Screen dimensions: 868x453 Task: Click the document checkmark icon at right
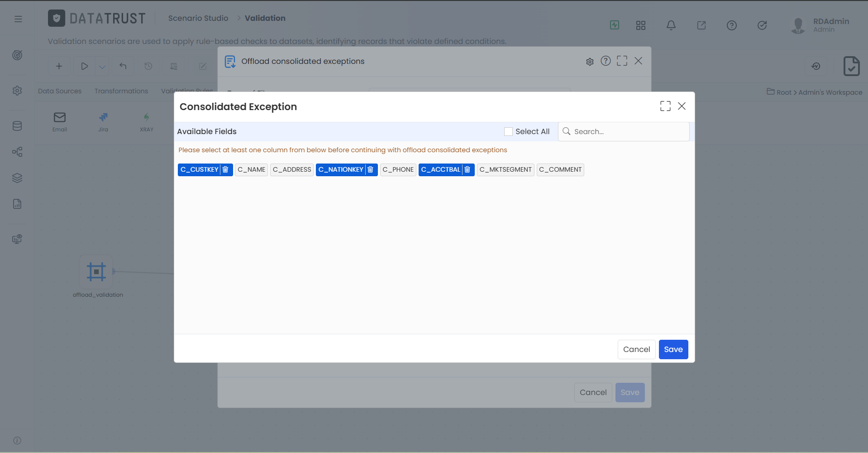852,66
